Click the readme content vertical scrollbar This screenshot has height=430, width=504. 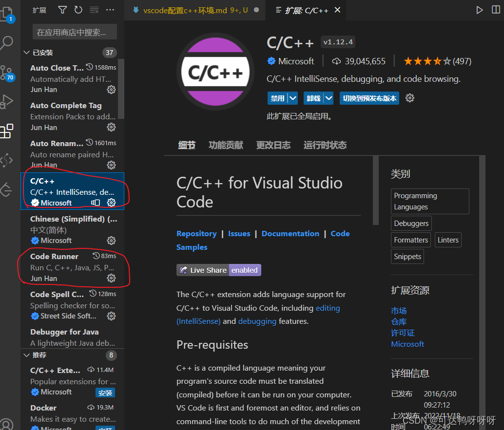[x=375, y=191]
